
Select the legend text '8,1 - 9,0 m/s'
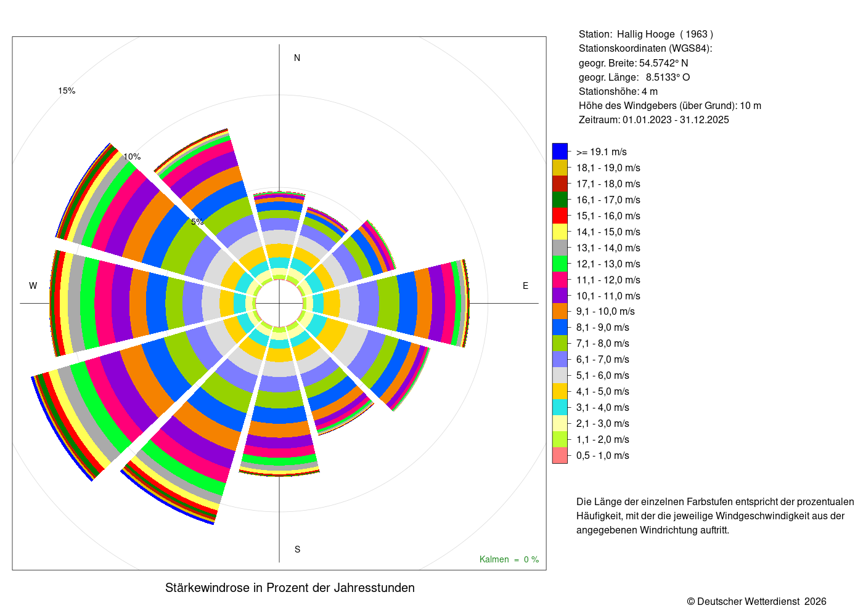pos(603,328)
